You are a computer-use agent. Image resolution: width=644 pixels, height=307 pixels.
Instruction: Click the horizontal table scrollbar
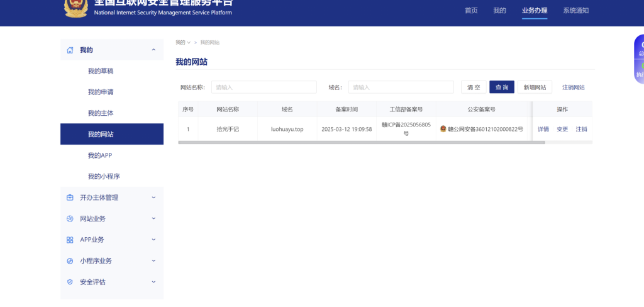(x=362, y=143)
